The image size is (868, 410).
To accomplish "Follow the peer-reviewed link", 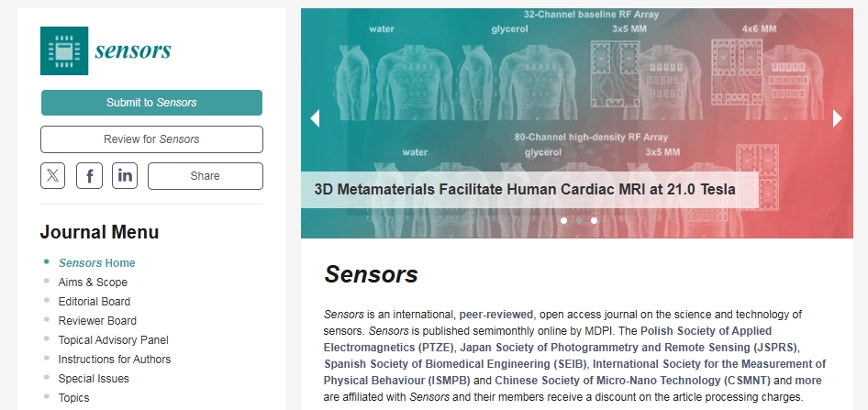I will click(x=496, y=315).
